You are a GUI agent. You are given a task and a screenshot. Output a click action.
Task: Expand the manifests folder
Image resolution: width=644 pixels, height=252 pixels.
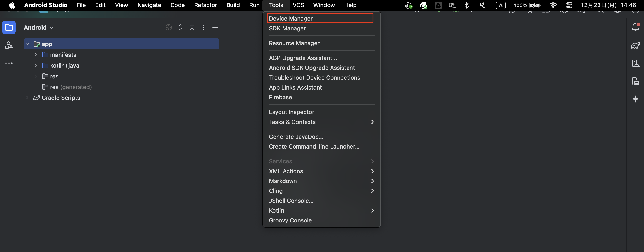pos(36,55)
